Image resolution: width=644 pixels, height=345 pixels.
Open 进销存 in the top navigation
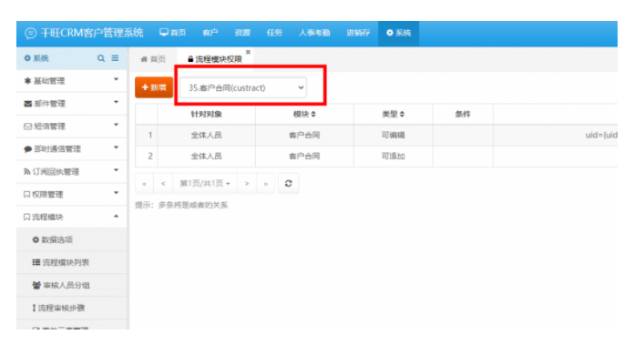[x=358, y=33]
